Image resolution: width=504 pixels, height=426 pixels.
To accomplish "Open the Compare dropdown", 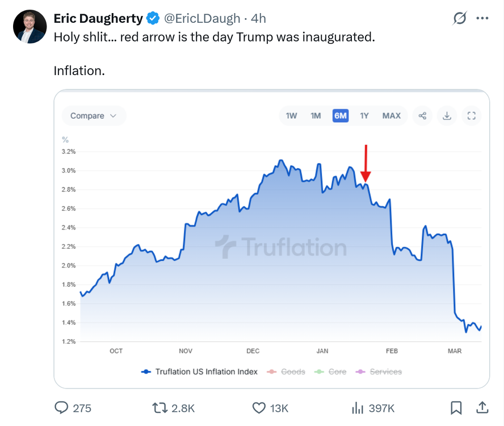I will pyautogui.click(x=93, y=116).
